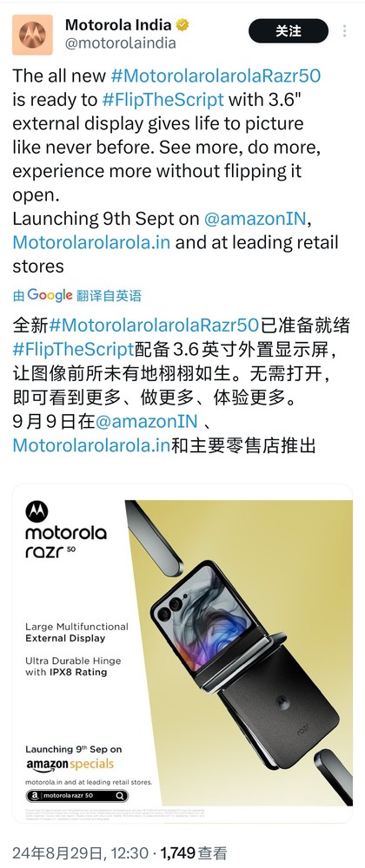Screen dimensions: 365x868
Task: Open the @amazonIN mention in English text
Action: pos(255,219)
